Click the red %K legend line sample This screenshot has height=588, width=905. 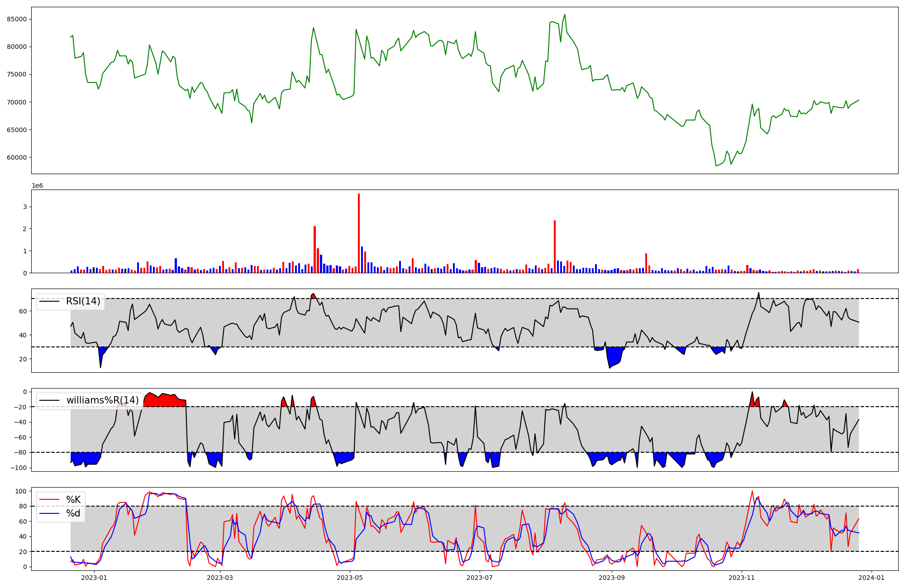(49, 500)
